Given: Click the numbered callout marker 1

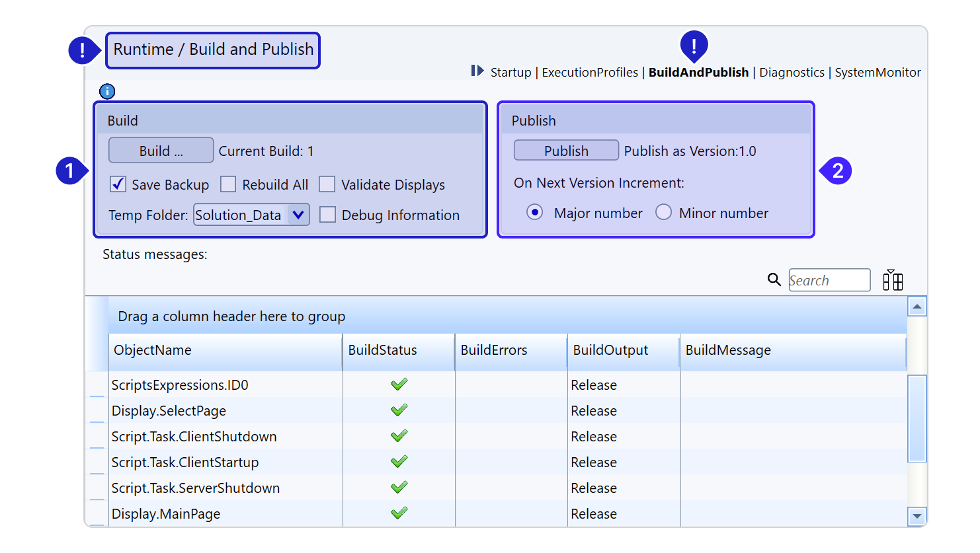Looking at the screenshot, I should point(70,171).
